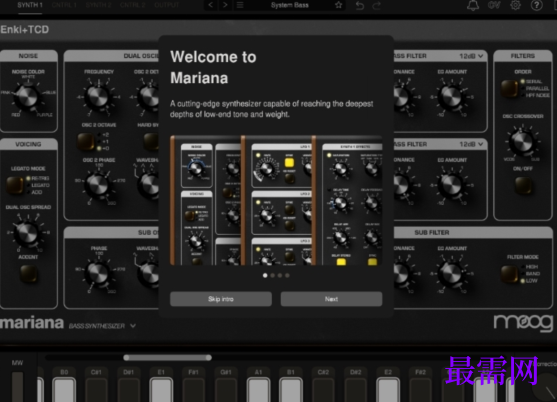Toggle the Sub Filter Mode button
The height and width of the screenshot is (402, 557).
[509, 274]
